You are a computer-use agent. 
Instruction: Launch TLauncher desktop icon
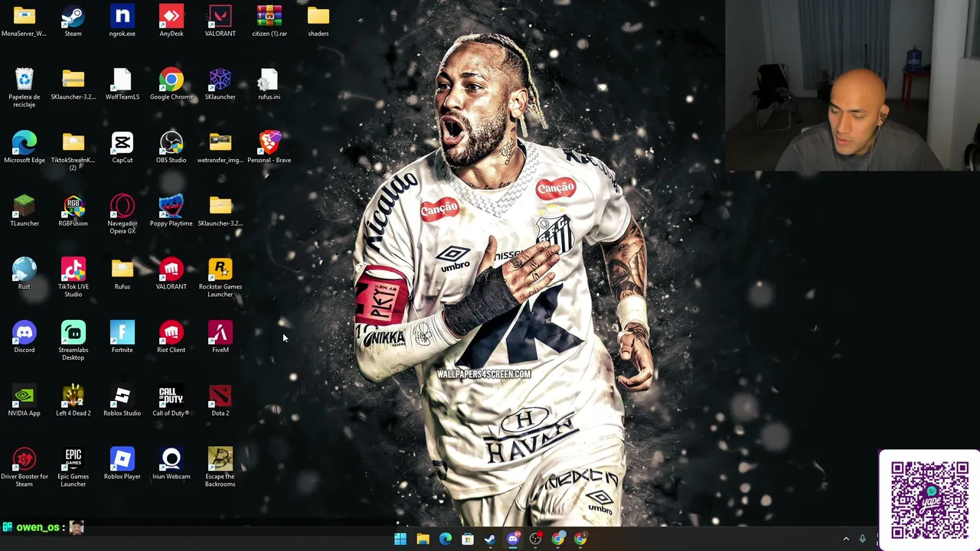click(x=24, y=210)
